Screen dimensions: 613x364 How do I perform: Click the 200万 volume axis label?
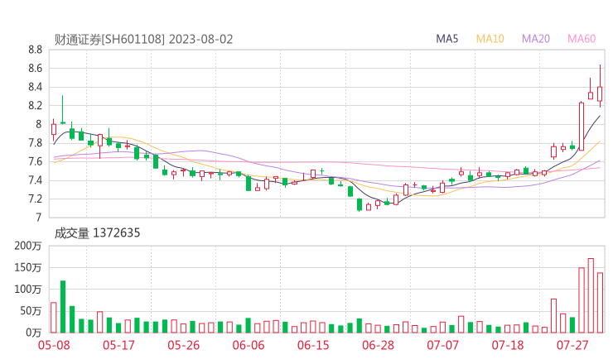tap(28, 246)
